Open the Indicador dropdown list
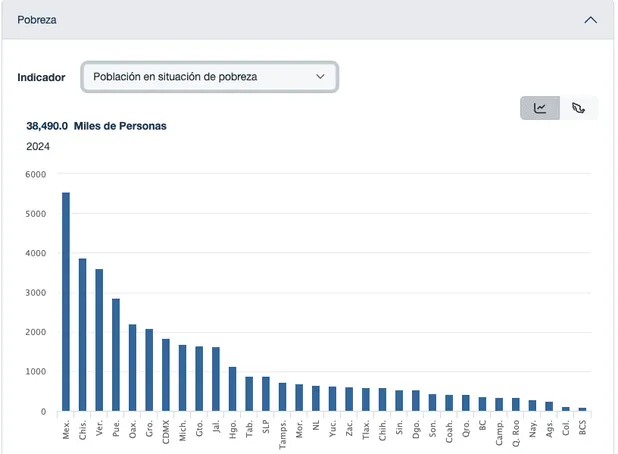618x454 pixels. point(209,77)
